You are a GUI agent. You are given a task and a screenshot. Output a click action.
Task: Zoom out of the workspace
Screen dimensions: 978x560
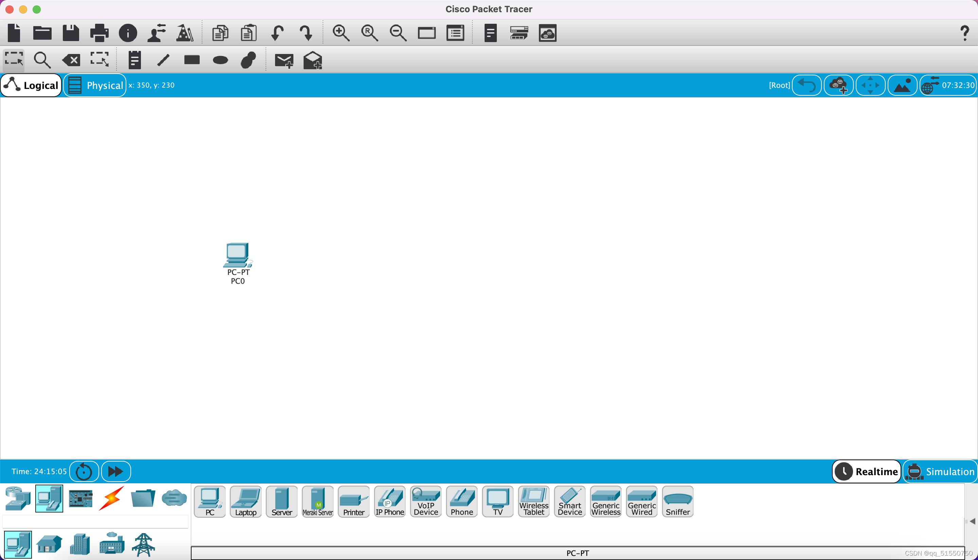(x=398, y=33)
